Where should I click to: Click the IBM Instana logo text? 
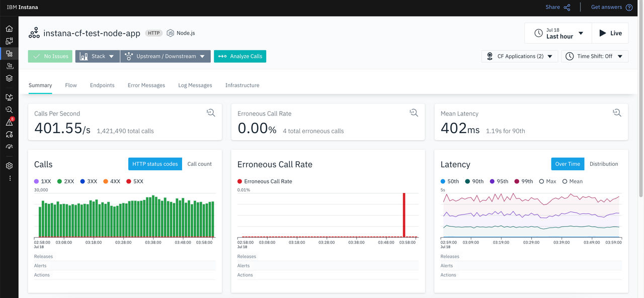point(22,7)
